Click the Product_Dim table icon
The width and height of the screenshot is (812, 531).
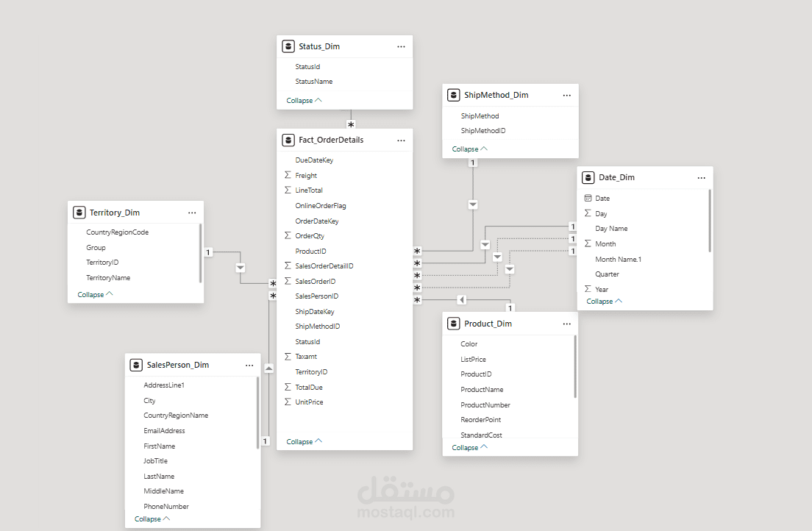click(x=453, y=324)
